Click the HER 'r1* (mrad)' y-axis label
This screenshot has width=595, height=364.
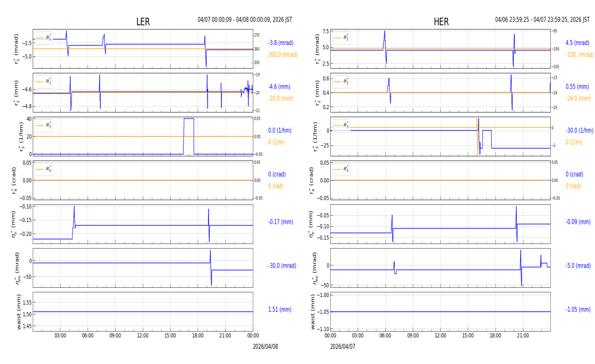pyautogui.click(x=318, y=49)
